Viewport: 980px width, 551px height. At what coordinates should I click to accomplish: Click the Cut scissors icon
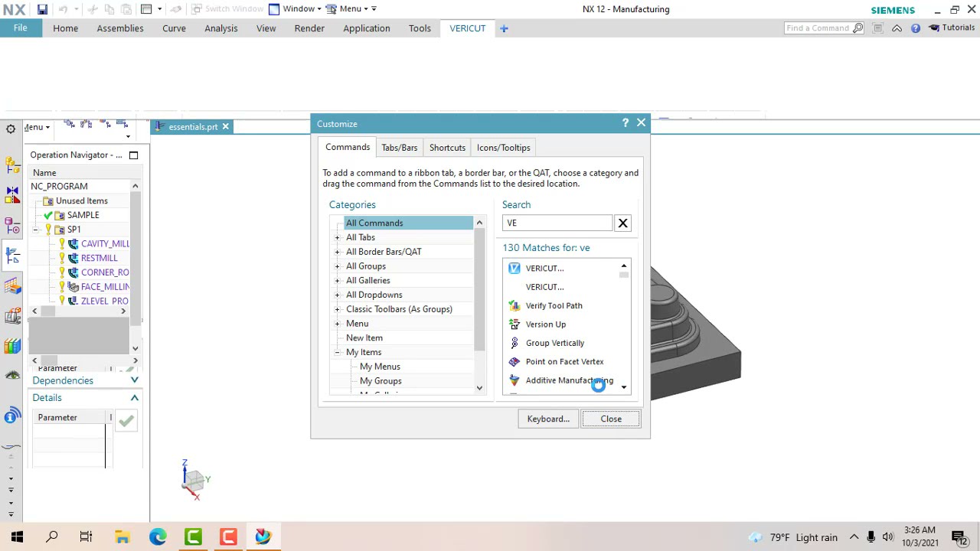[x=93, y=9]
